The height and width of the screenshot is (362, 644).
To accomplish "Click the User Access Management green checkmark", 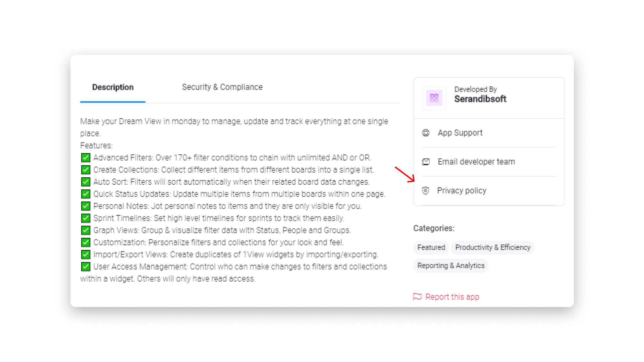I will click(x=86, y=266).
